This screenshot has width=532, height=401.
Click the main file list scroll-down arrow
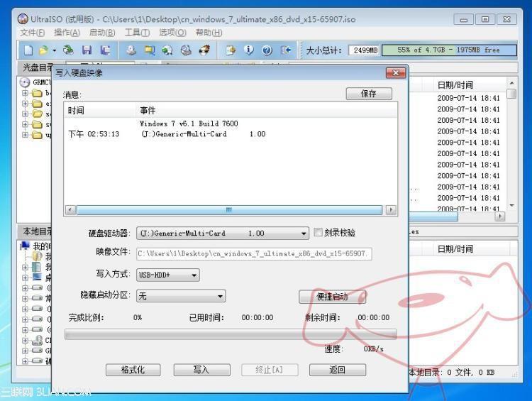[511, 206]
